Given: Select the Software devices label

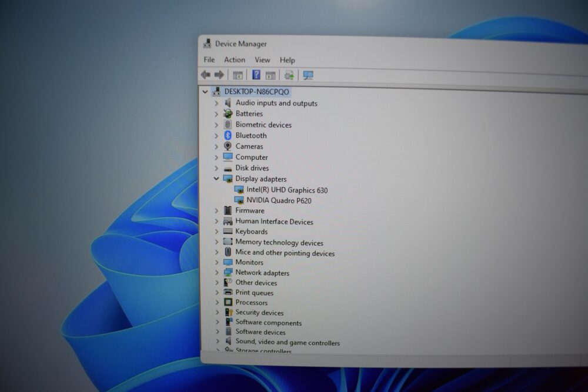Looking at the screenshot, I should (x=260, y=332).
